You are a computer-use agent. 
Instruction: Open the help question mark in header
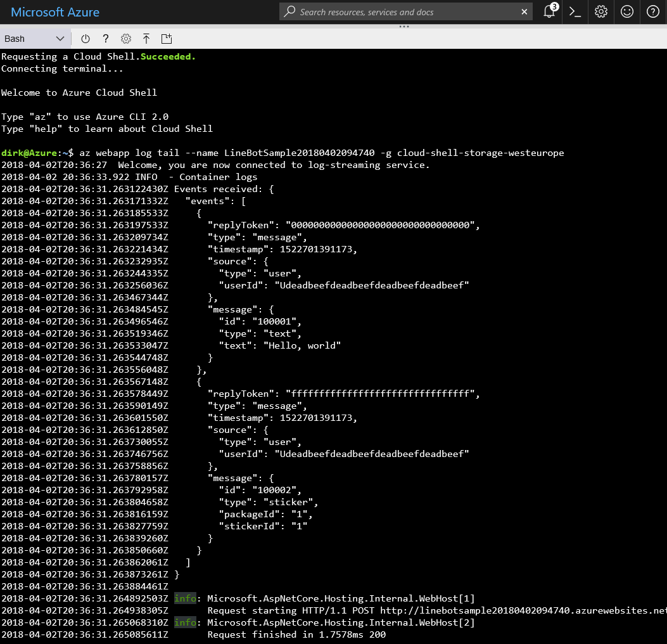pyautogui.click(x=653, y=11)
